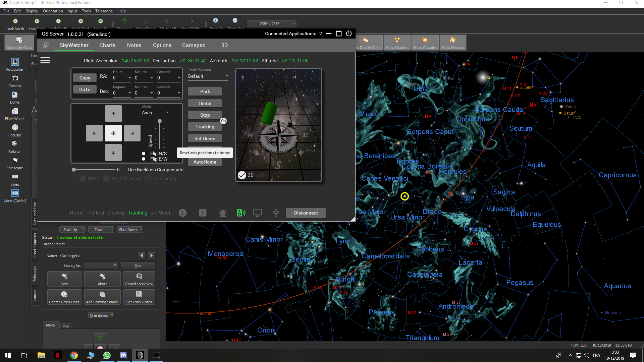This screenshot has height=362, width=644.
Task: Open the Focuser sidebar icon
Action: (x=15, y=128)
